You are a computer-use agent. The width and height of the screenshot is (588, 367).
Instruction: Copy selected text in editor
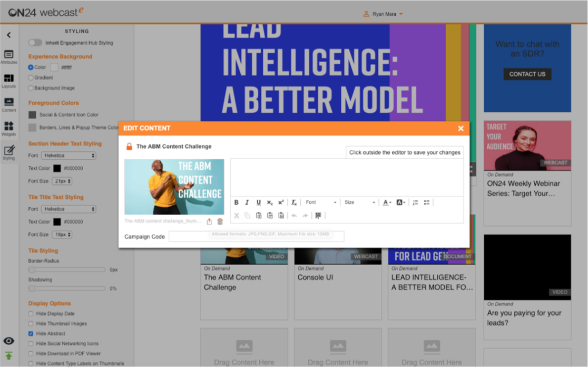[247, 215]
